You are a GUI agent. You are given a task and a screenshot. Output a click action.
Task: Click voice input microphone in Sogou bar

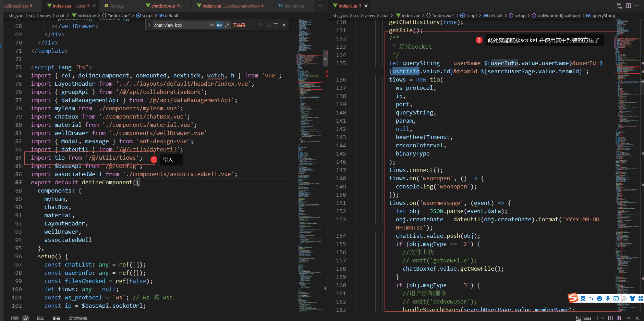608,298
